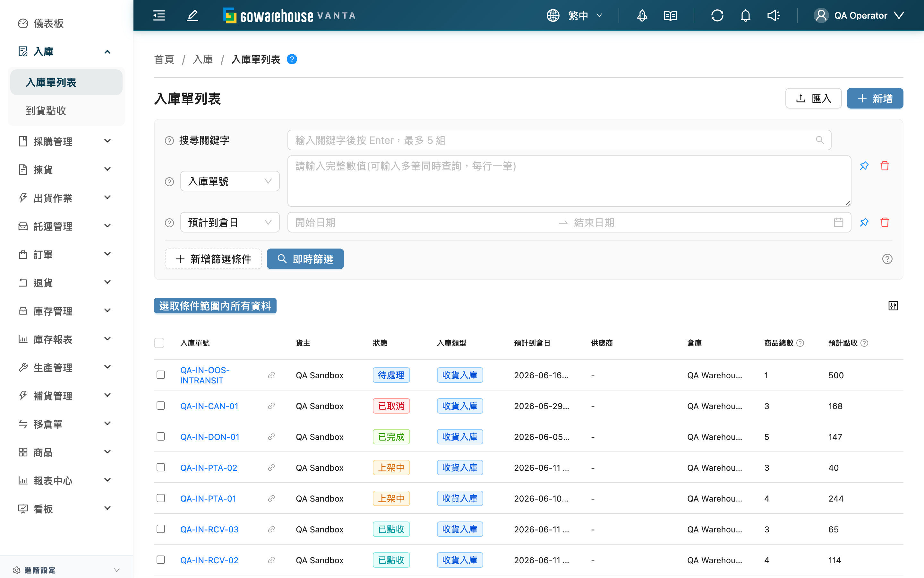
Task: Open the globe language icon
Action: tap(552, 15)
